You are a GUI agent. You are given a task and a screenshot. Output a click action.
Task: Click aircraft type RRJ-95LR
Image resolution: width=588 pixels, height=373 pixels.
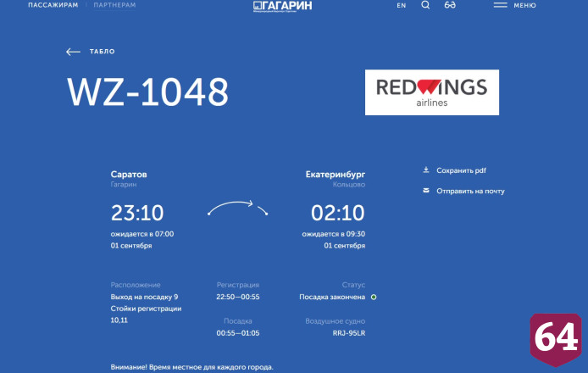pyautogui.click(x=349, y=333)
